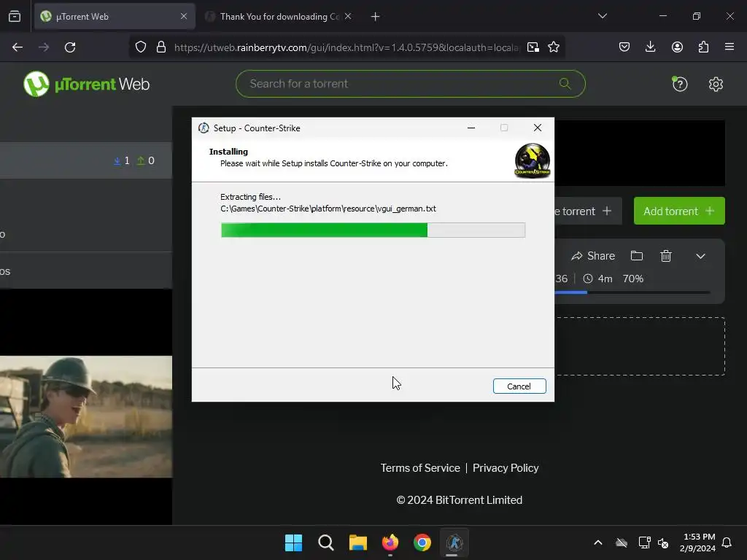Click the torrent download progress bar
Screen dimensions: 747x560
click(x=632, y=292)
